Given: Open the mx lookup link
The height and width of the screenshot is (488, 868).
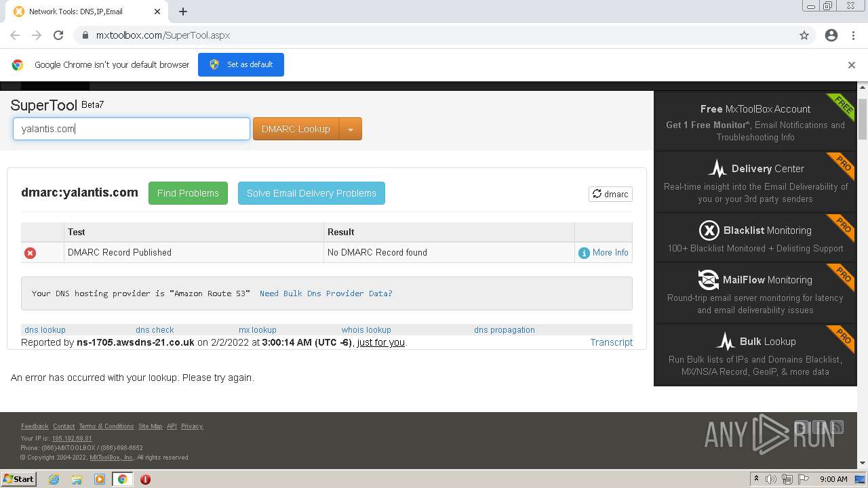Looking at the screenshot, I should tap(258, 330).
